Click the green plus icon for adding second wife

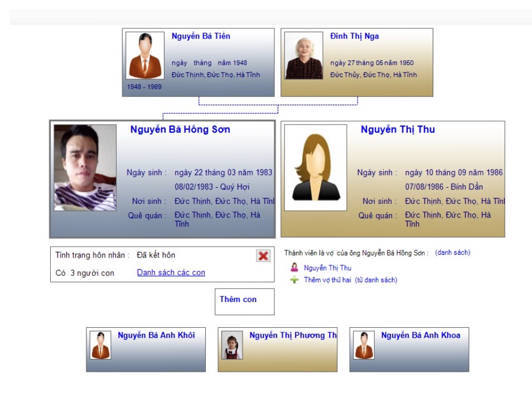[x=294, y=280]
